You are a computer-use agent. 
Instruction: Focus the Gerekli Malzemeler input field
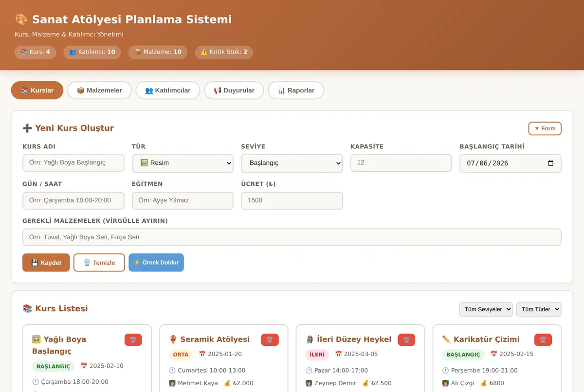tap(292, 237)
